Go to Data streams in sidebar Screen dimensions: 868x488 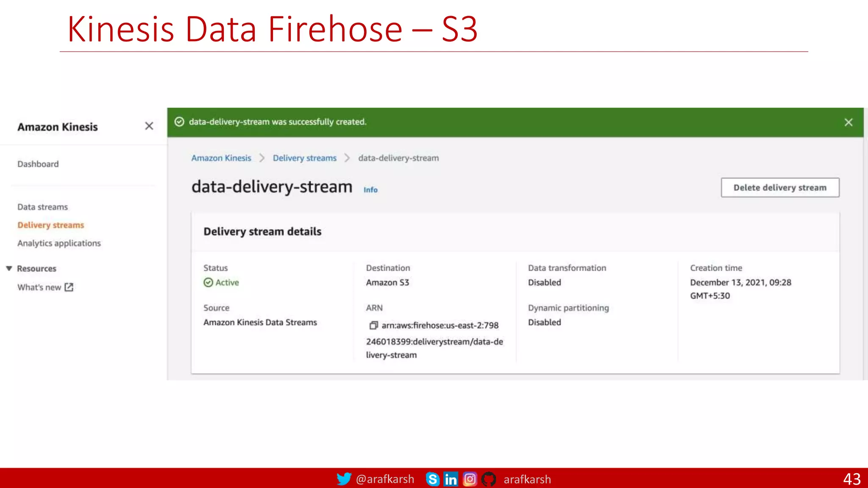click(42, 207)
